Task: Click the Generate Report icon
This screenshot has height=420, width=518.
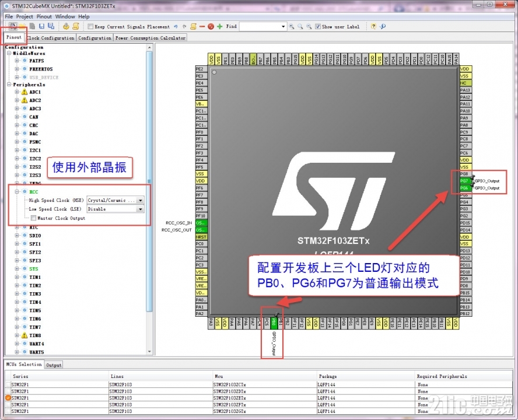Action: coord(76,26)
